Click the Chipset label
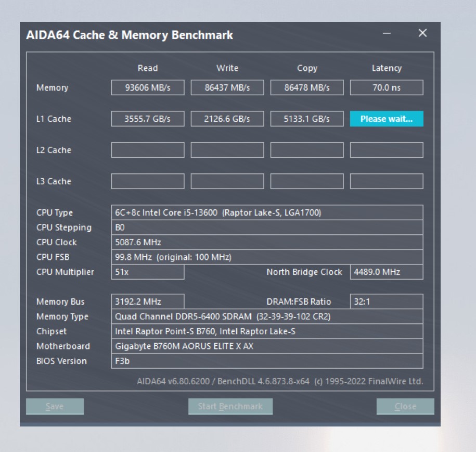 52,331
